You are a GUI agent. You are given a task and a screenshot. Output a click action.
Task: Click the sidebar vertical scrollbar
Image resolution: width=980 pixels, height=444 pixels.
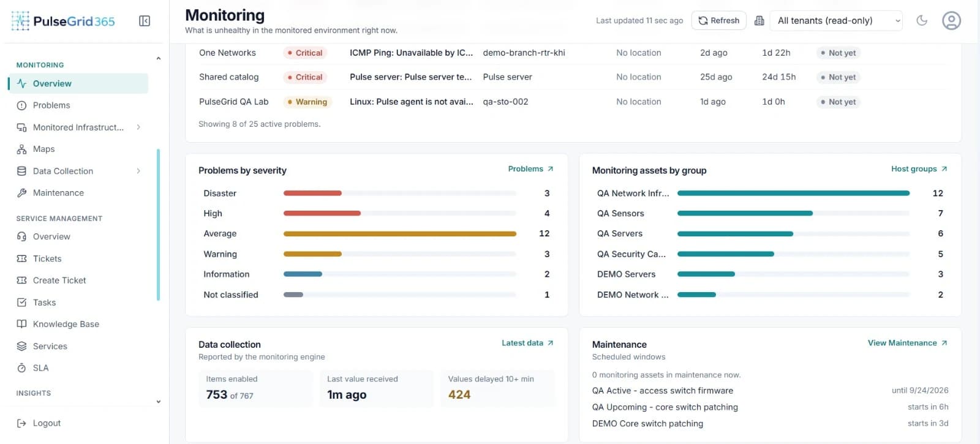[x=158, y=225]
